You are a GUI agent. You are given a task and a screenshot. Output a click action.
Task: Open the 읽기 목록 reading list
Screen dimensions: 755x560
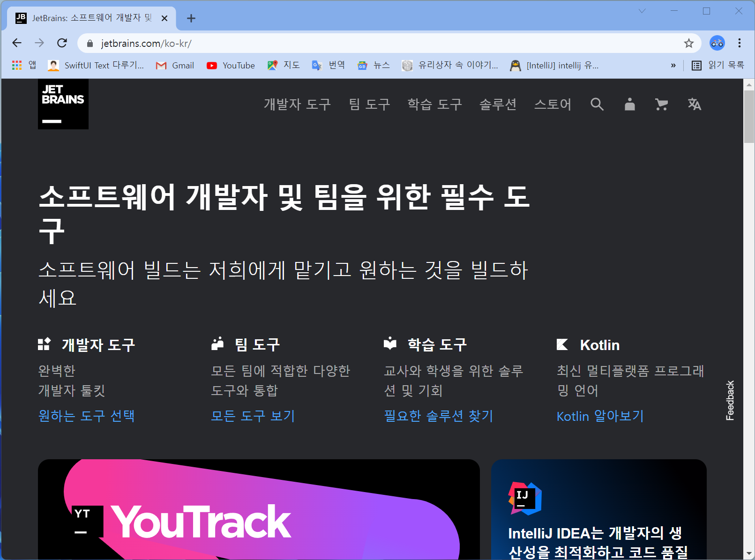pos(718,66)
